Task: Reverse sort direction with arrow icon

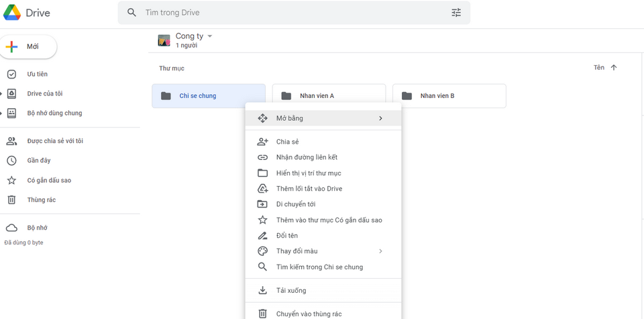Action: (614, 68)
